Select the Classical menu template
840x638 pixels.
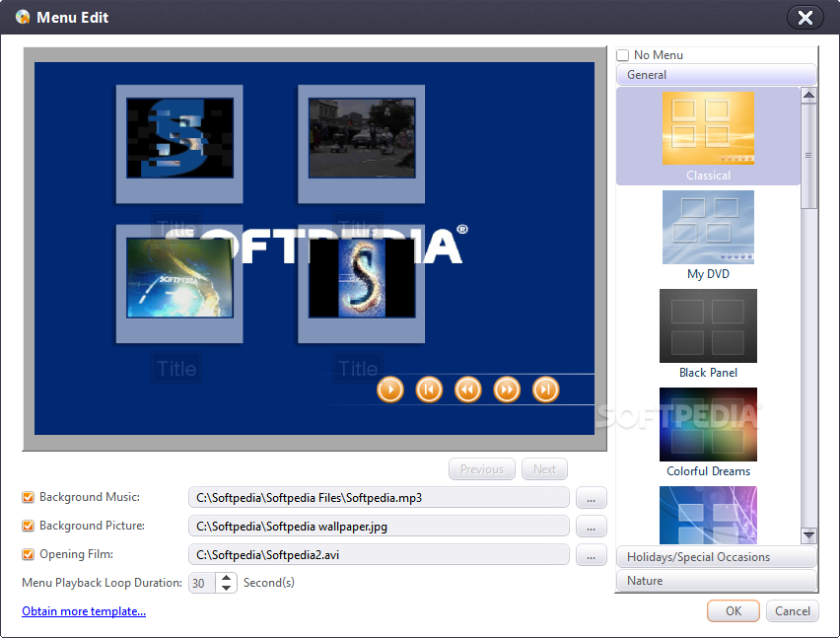(x=708, y=136)
